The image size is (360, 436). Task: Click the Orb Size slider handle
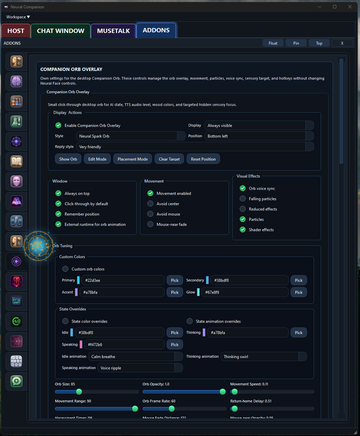tap(79, 392)
